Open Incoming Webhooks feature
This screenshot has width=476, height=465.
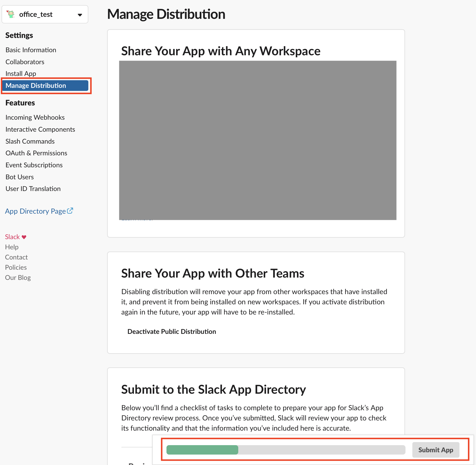[x=35, y=117]
